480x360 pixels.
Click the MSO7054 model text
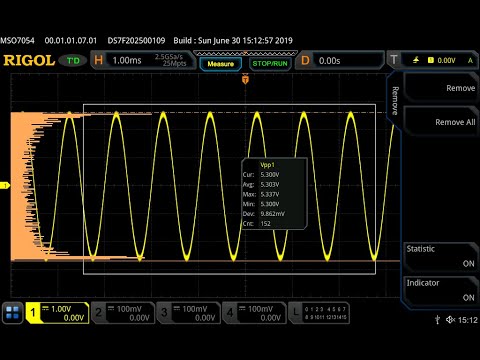coord(17,41)
